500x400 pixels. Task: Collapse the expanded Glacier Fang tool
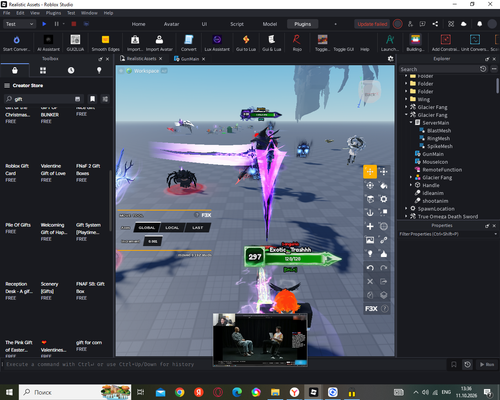[406, 115]
